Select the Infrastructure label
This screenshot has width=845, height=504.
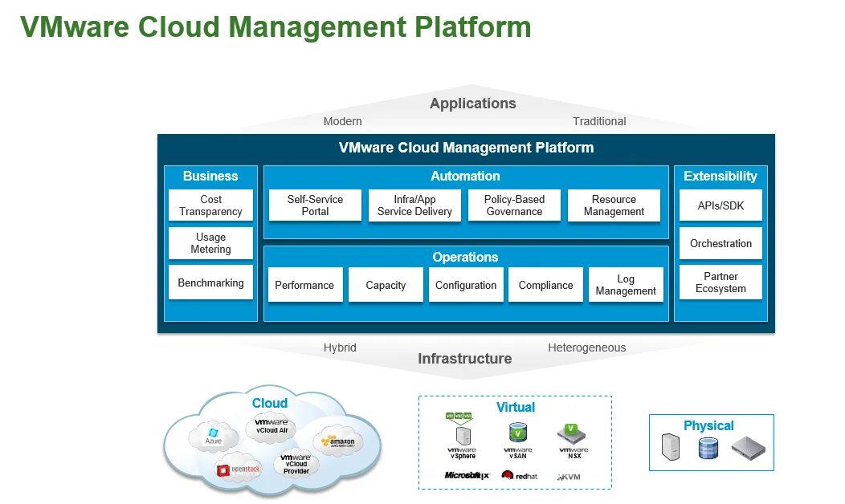tap(465, 359)
